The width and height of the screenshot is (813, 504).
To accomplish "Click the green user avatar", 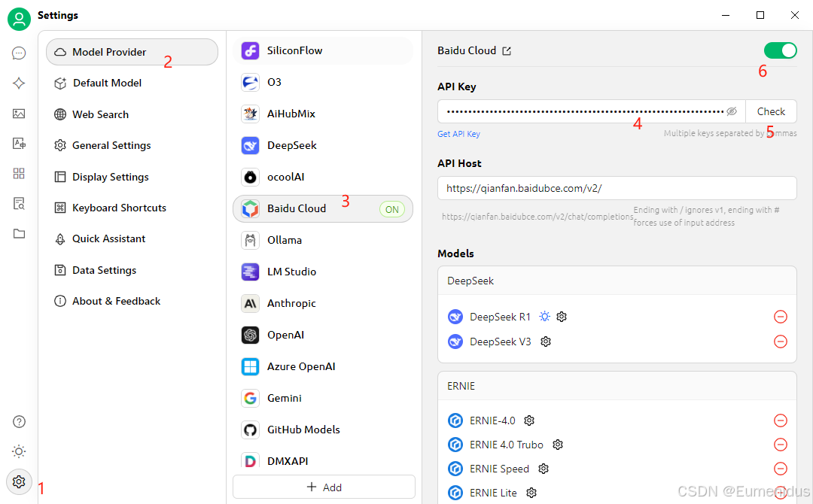I will pyautogui.click(x=19, y=19).
